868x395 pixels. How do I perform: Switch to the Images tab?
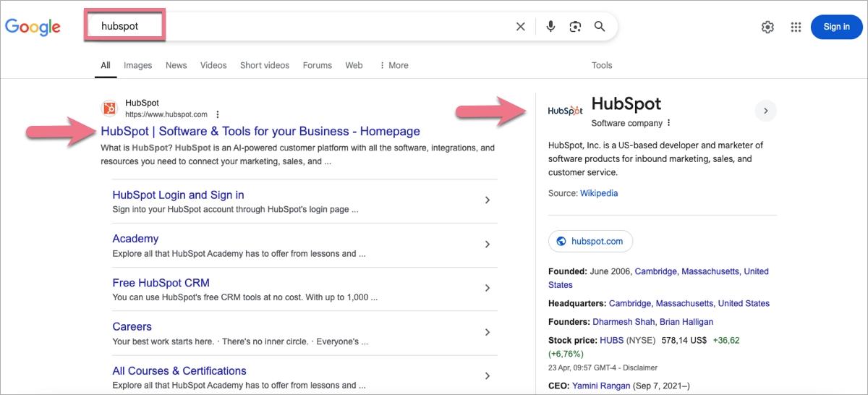click(x=137, y=65)
